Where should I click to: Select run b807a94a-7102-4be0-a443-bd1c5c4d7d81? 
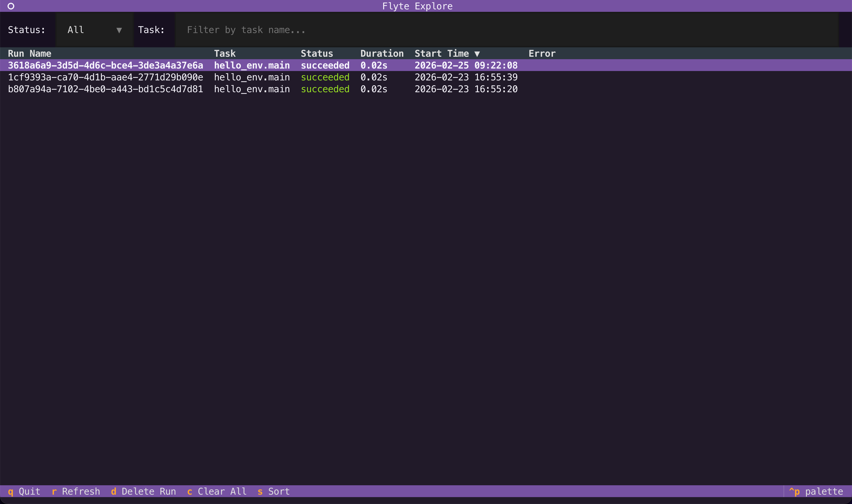(x=105, y=89)
